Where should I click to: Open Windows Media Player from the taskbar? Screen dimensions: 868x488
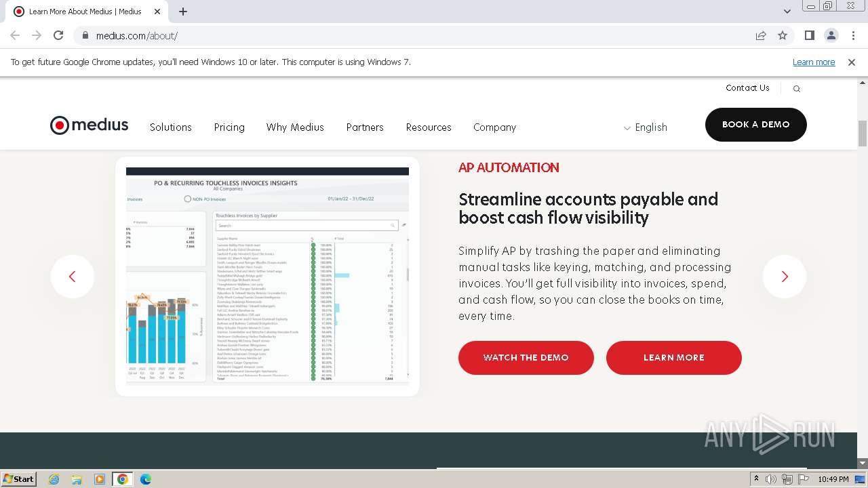[100, 479]
